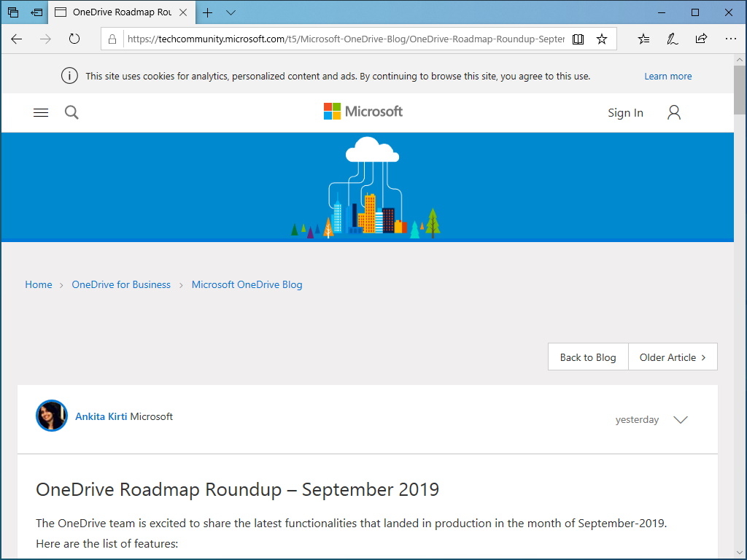Click Ankita Kirti's profile picture
747x560 pixels.
coord(51,416)
